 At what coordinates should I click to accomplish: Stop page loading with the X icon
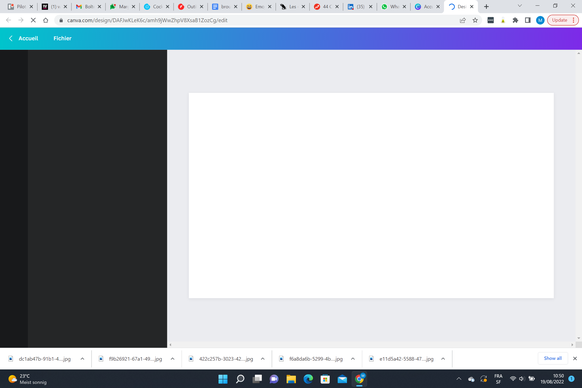pyautogui.click(x=33, y=20)
